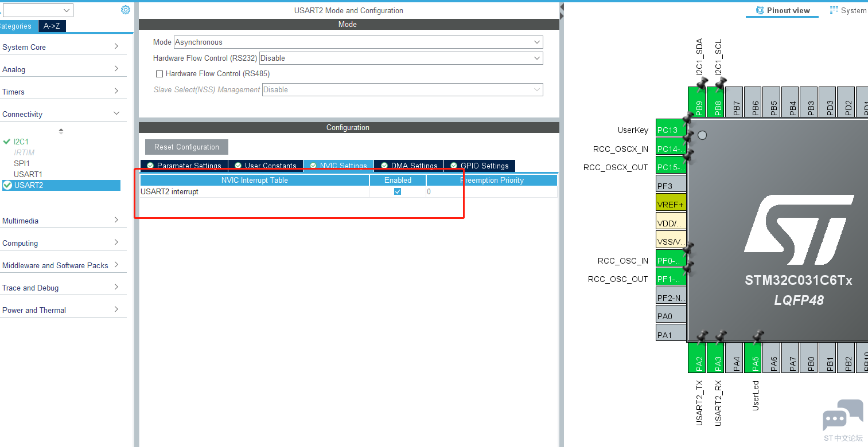
Task: Click the Reset Configuration button
Action: 186,147
